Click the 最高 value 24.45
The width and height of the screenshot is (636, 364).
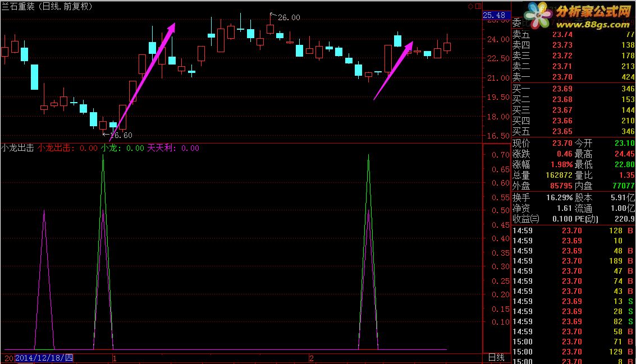pos(625,154)
